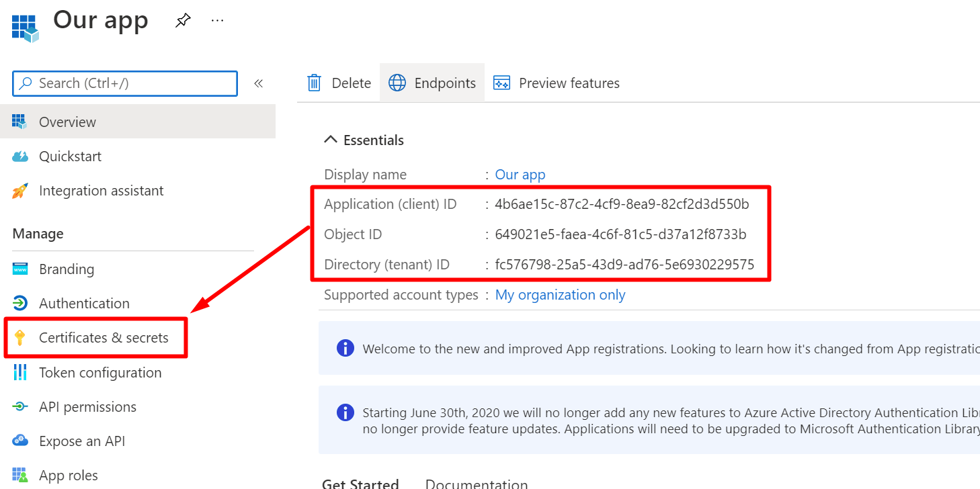Go to Authentication settings

pyautogui.click(x=84, y=304)
